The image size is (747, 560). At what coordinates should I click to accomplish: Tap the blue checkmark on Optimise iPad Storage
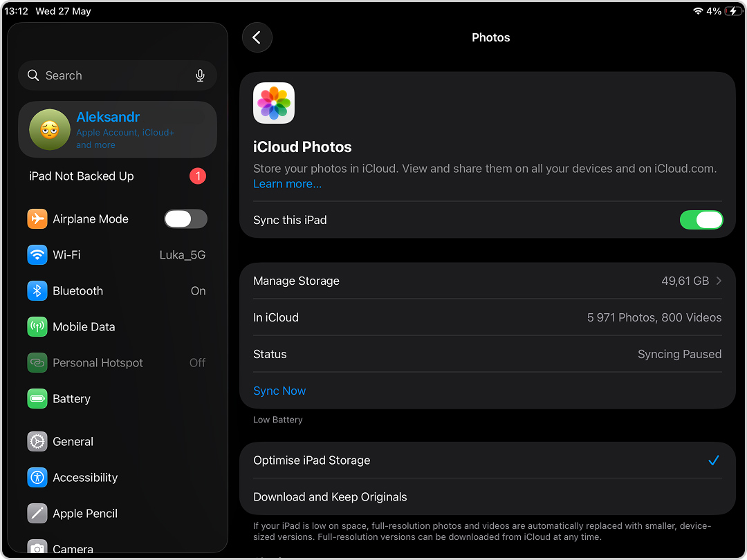click(x=714, y=460)
